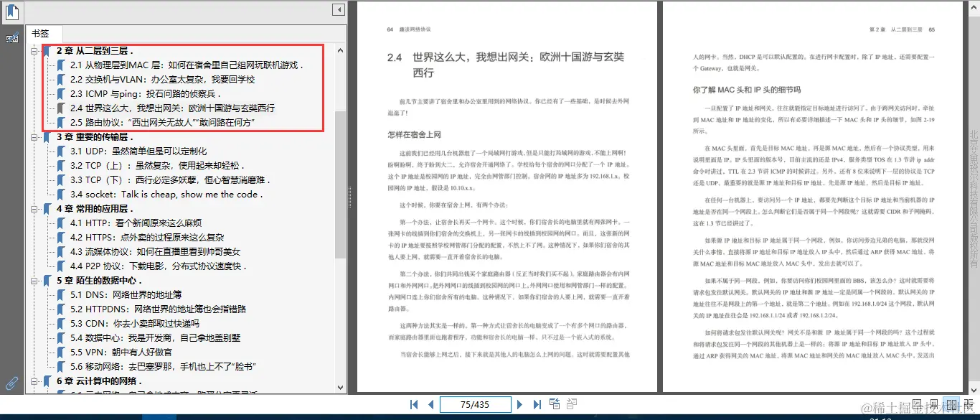
Task: Go to previous page arrow icon
Action: coord(430,404)
